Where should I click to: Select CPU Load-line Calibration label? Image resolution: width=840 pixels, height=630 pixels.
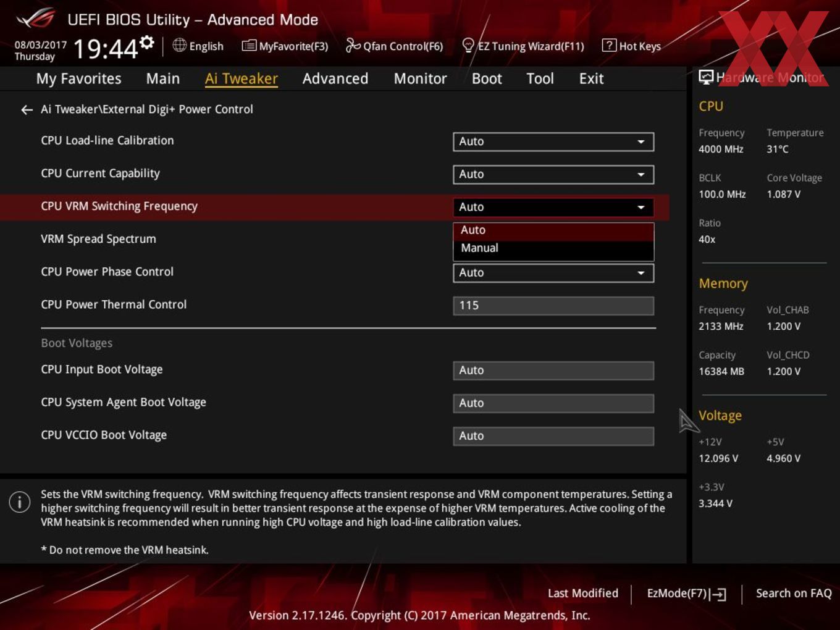click(107, 140)
